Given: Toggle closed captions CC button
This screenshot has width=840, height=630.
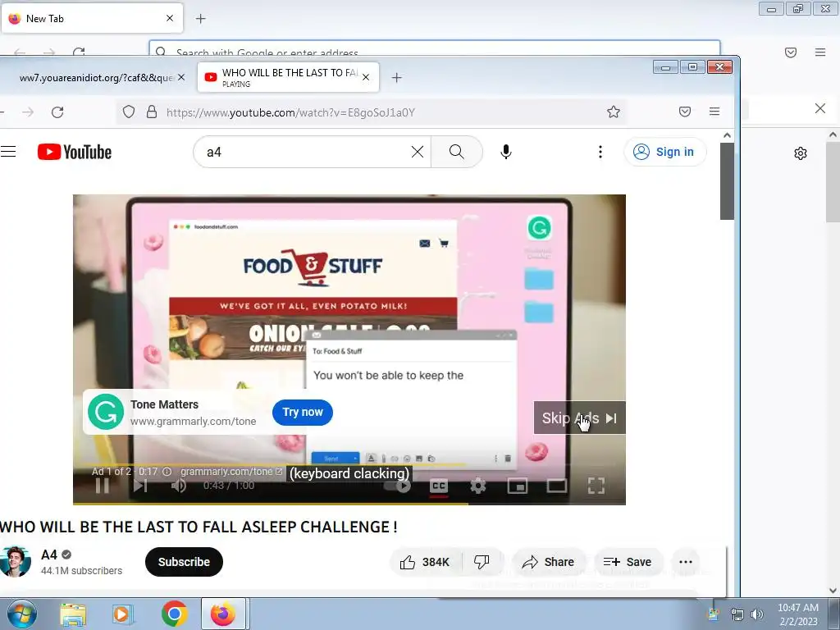Looking at the screenshot, I should pyautogui.click(x=439, y=486).
